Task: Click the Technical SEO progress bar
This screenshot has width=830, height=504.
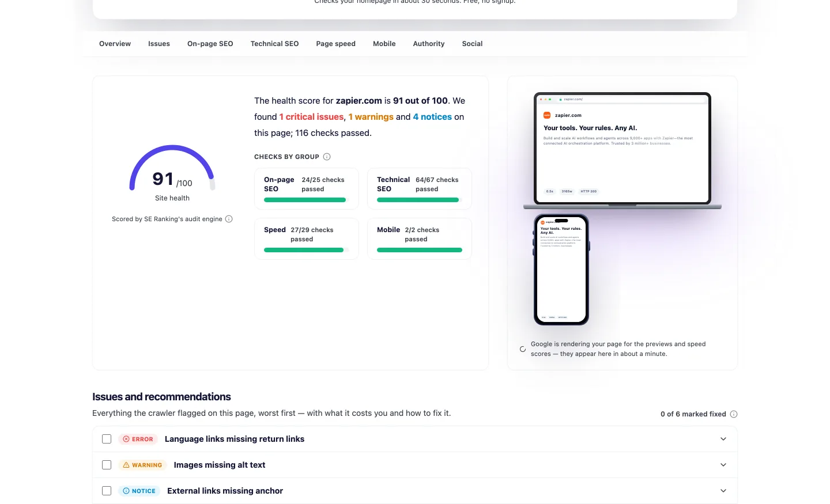Action: tap(420, 200)
